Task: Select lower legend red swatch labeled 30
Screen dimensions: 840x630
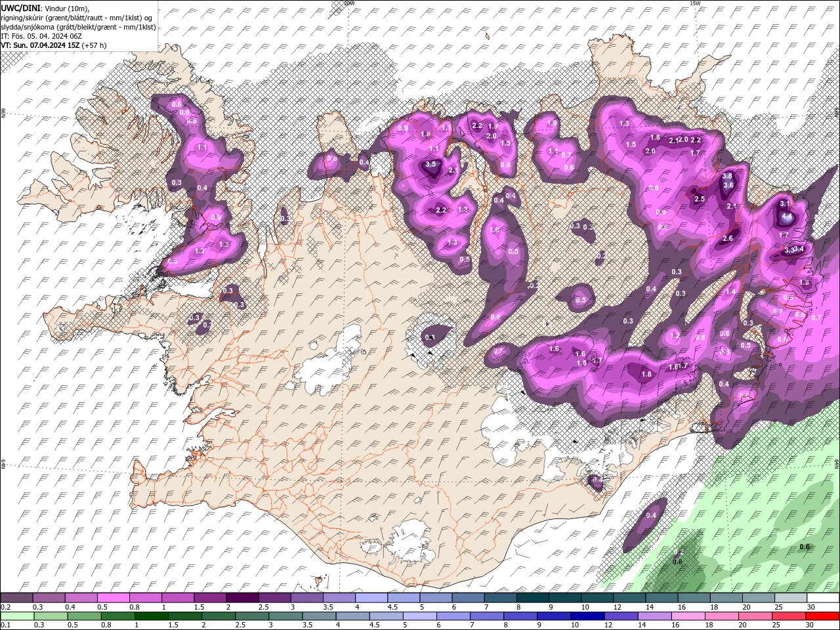Action: 821,616
